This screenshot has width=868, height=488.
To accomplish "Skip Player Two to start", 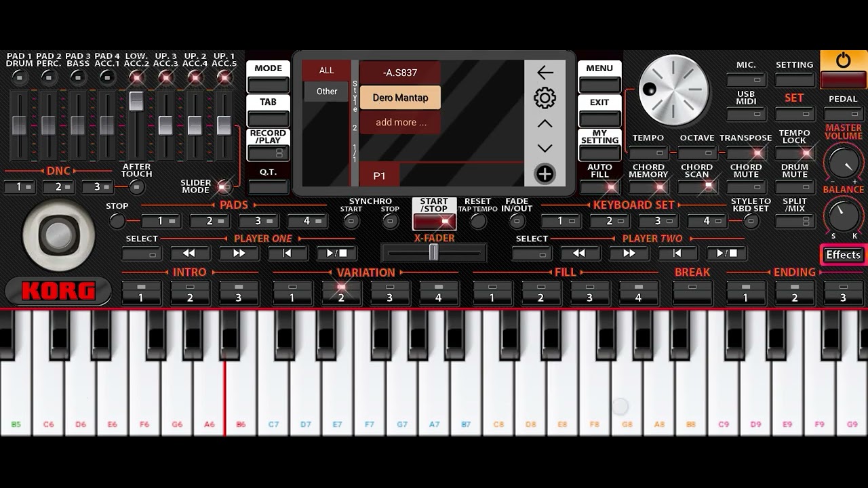I will 677,253.
